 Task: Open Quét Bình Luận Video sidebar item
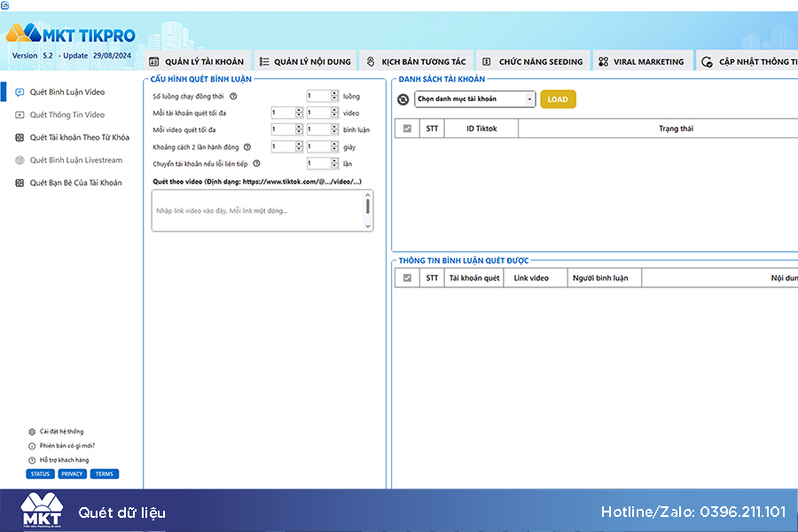tap(67, 92)
